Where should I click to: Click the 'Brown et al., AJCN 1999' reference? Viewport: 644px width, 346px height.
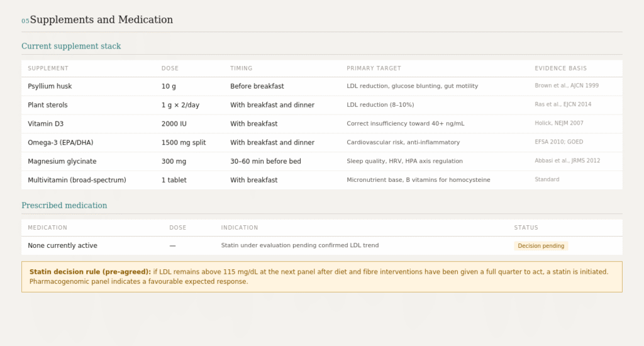pyautogui.click(x=567, y=86)
